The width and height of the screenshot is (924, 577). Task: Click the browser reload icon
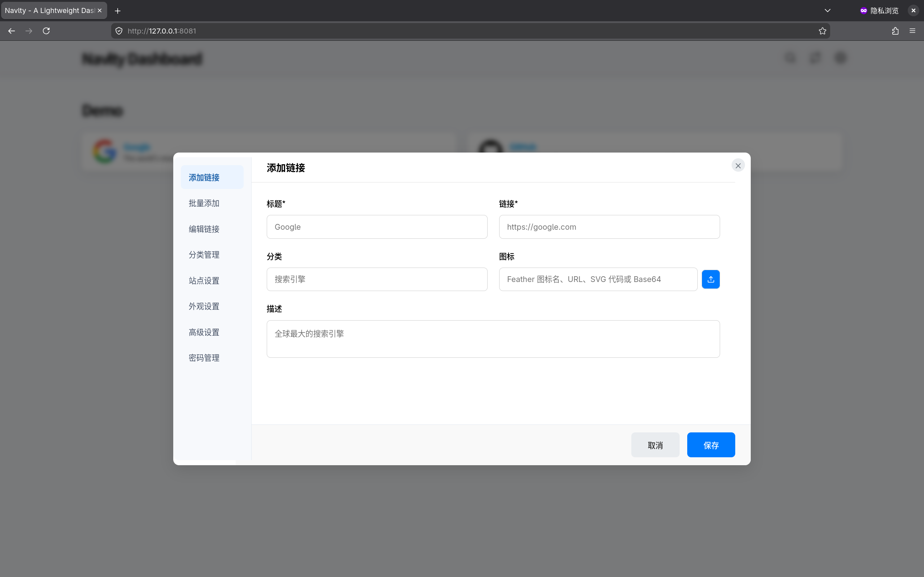coord(46,31)
